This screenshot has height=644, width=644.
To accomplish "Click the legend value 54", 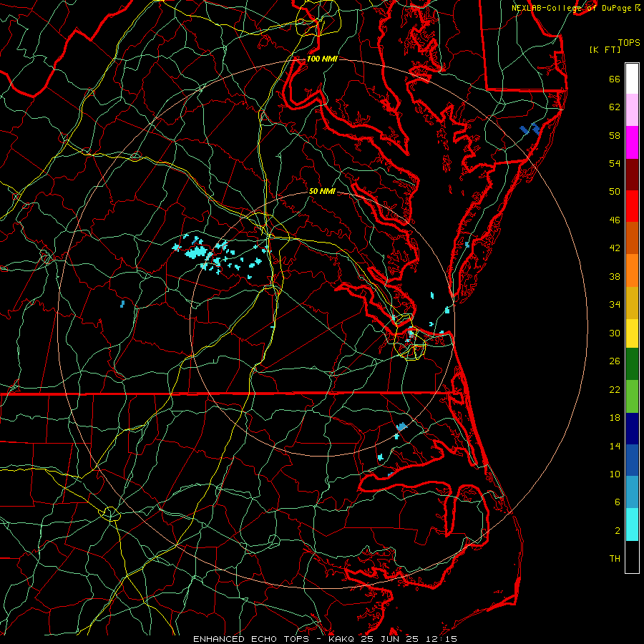I will pos(615,163).
